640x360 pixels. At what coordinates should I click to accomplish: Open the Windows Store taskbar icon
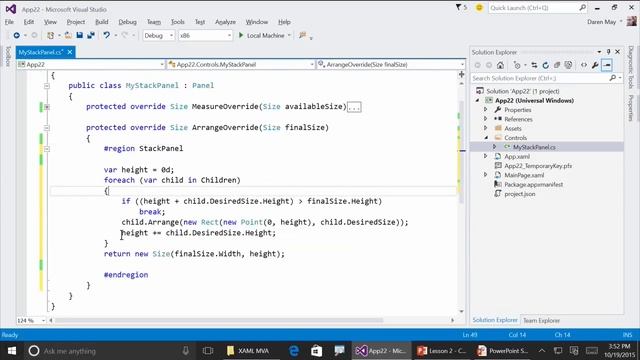[x=316, y=351]
